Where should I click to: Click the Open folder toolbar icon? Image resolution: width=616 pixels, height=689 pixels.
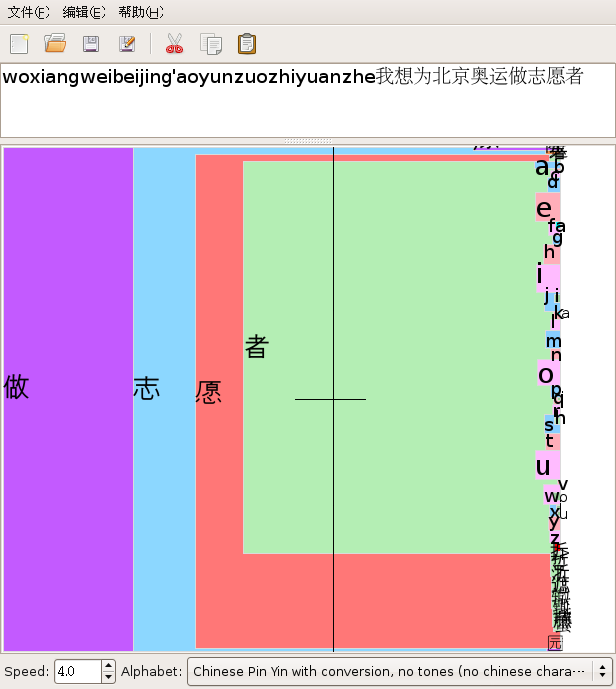pos(55,43)
